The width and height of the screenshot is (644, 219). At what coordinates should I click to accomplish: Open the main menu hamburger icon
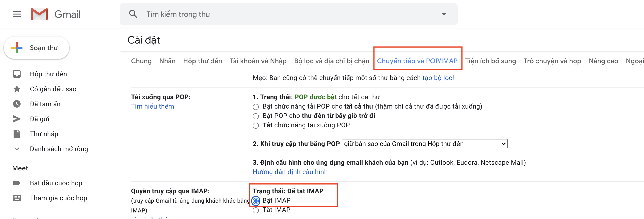click(x=17, y=14)
